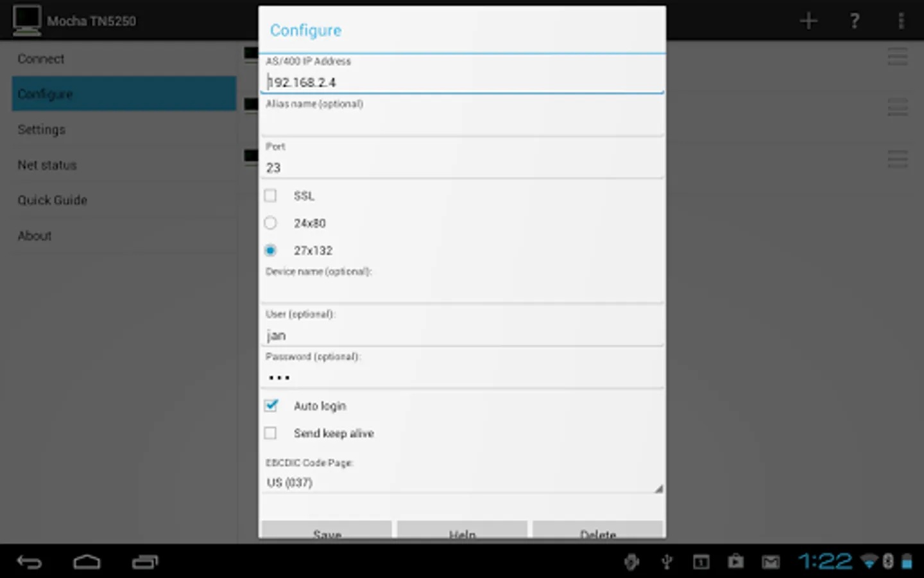The image size is (924, 578).
Task: Open Net status in the sidebar
Action: pos(124,165)
